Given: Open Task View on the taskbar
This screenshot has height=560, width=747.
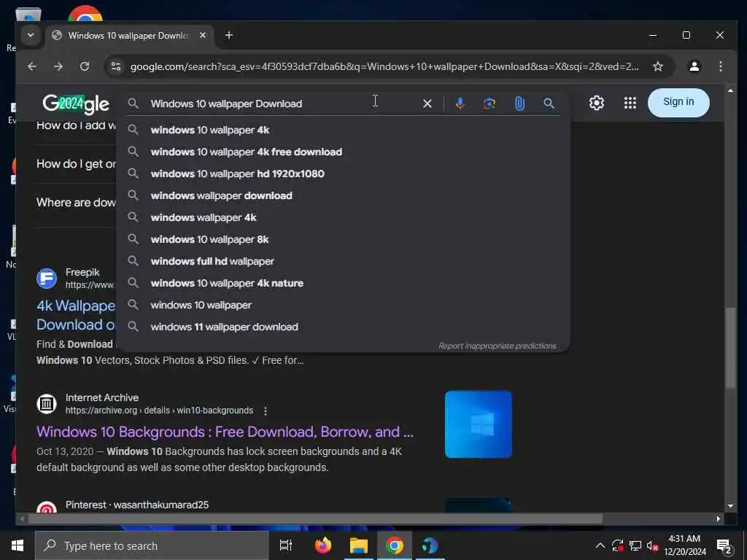Looking at the screenshot, I should pos(286,545).
